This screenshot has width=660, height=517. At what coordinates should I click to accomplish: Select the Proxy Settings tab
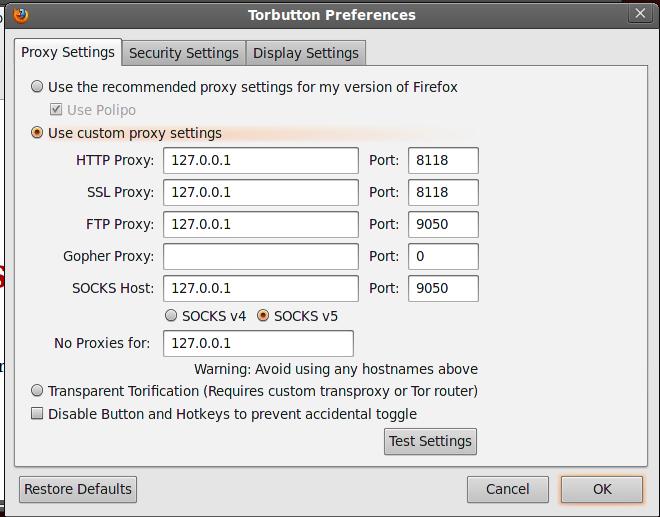(68, 52)
